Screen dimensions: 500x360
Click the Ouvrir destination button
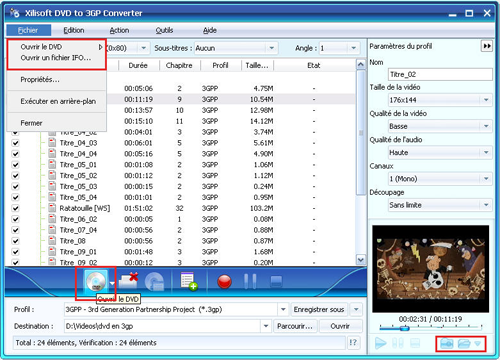340,326
